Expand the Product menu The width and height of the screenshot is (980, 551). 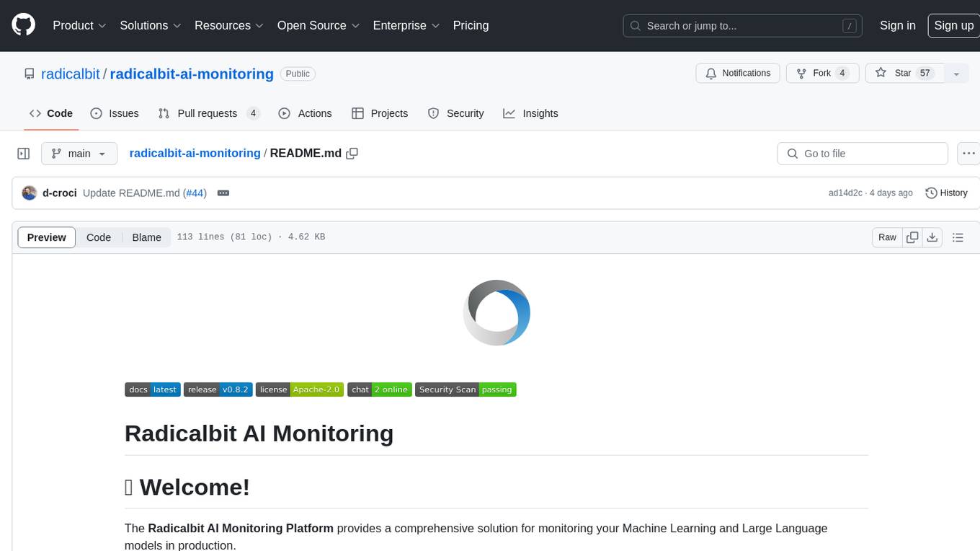click(x=79, y=25)
